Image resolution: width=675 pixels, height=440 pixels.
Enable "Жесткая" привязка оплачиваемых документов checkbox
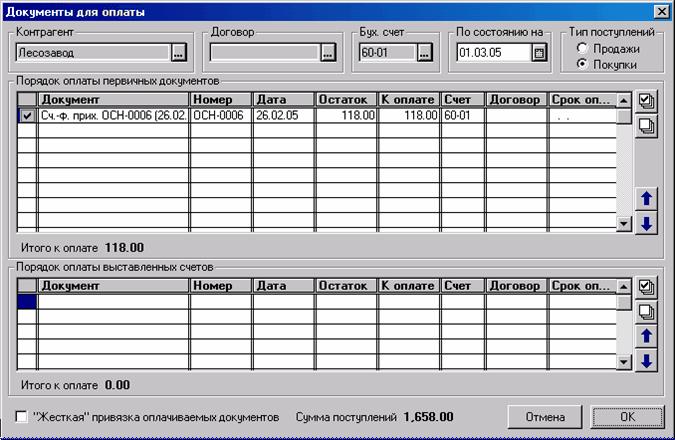point(22,416)
